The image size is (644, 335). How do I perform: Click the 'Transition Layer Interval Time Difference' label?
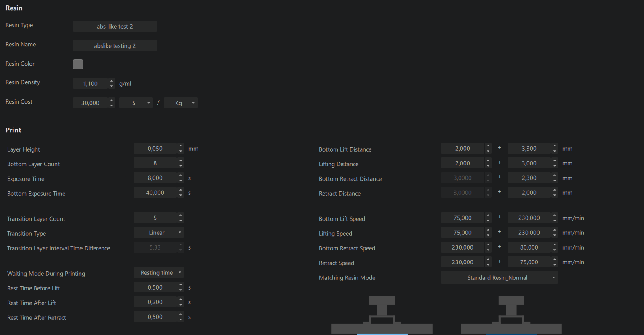coord(59,248)
